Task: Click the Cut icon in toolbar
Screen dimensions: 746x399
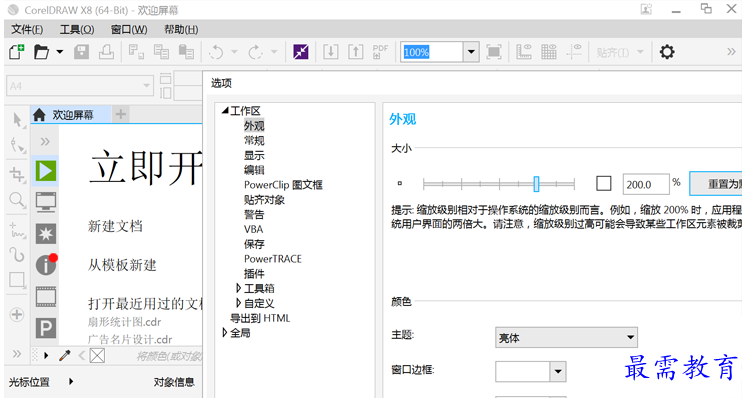Action: tap(137, 52)
